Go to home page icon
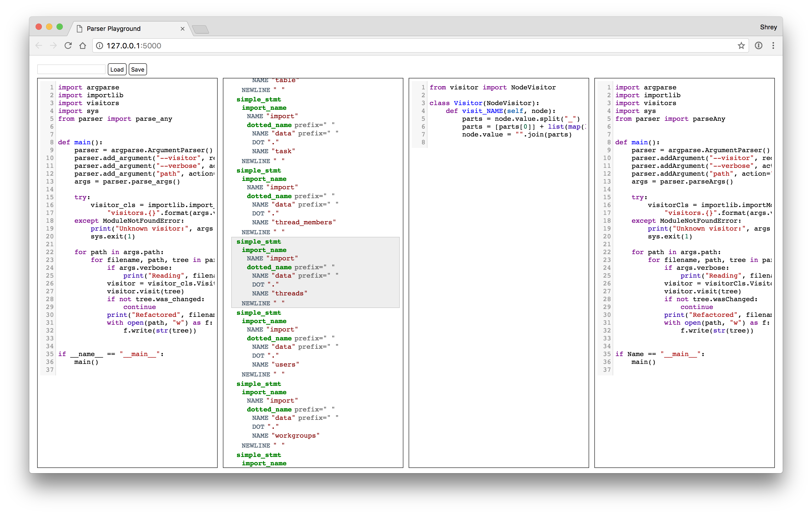Screen dimensions: 812x515 coord(83,45)
